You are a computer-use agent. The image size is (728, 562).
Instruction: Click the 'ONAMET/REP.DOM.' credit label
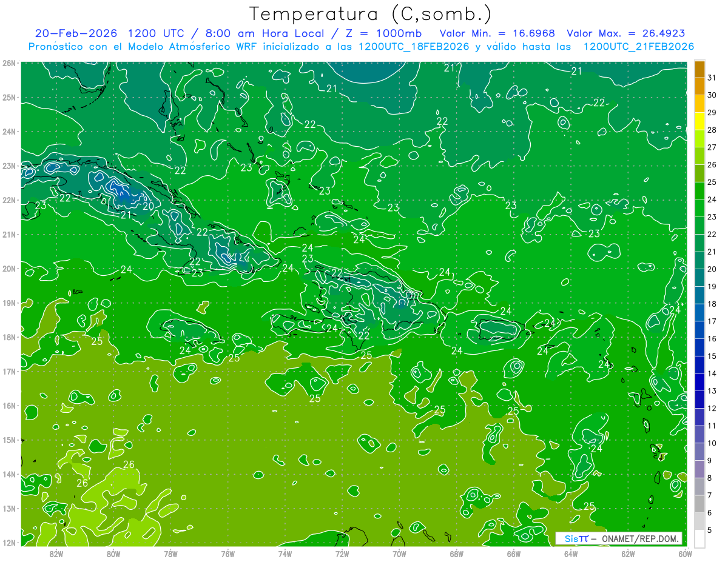click(x=639, y=538)
